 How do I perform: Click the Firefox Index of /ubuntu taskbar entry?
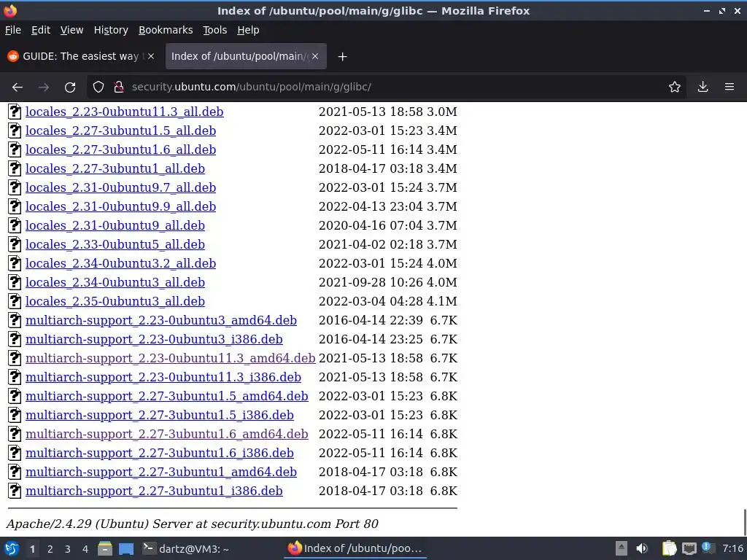pyautogui.click(x=355, y=548)
